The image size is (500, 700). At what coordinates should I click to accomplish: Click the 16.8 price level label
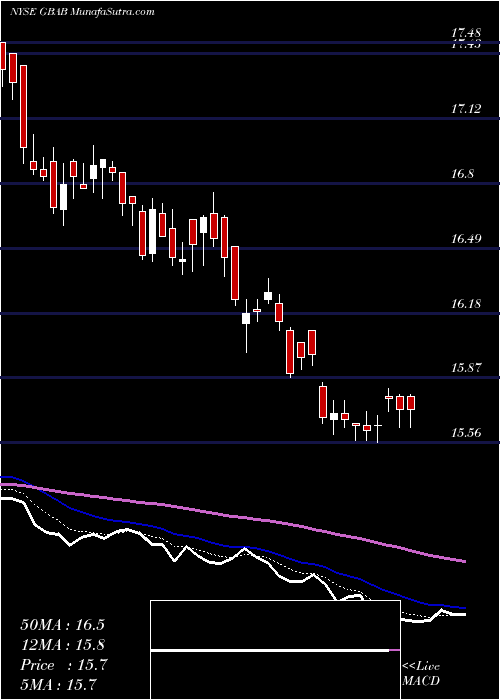click(x=462, y=174)
